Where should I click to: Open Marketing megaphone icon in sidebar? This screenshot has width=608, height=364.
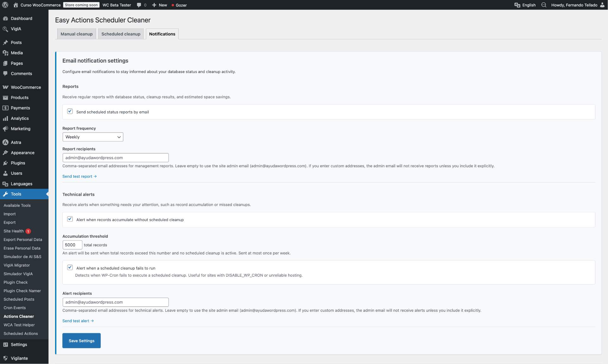(5, 129)
